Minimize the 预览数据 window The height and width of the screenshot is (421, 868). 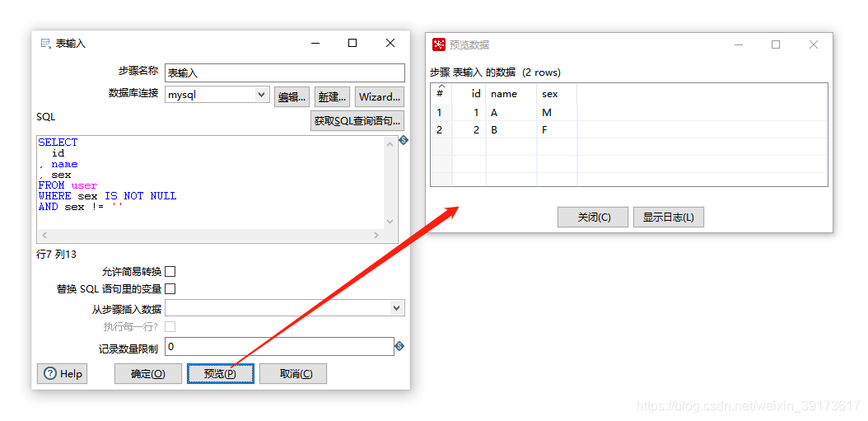tap(739, 44)
